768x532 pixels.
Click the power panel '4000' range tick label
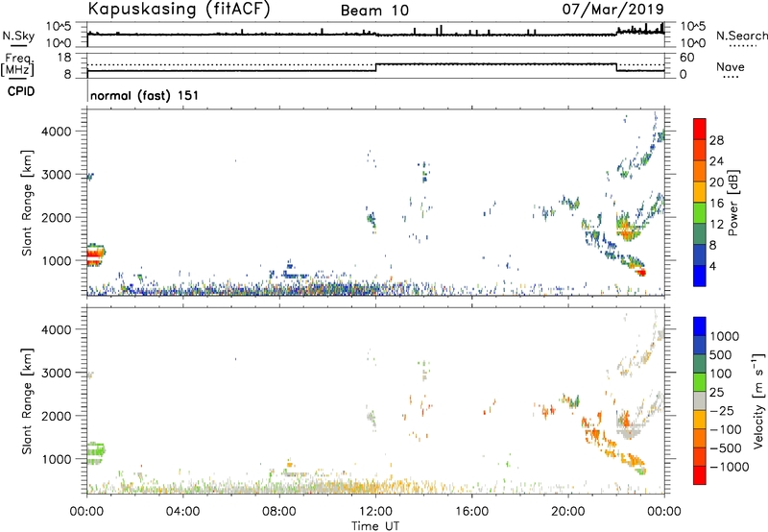(57, 132)
